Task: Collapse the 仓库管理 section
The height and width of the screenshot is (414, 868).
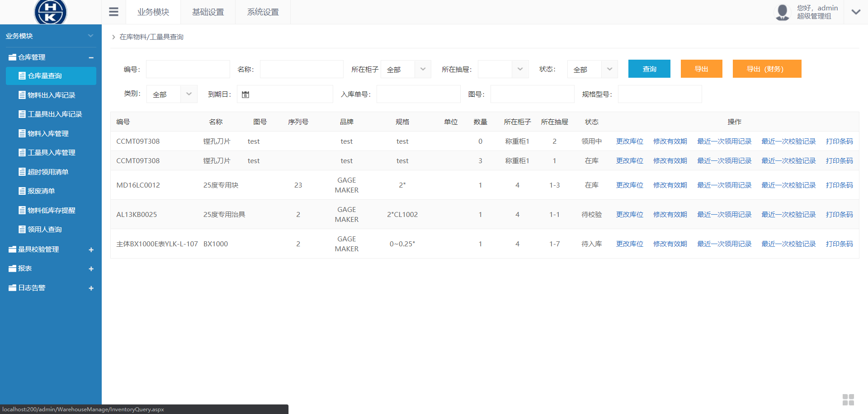Action: [x=91, y=57]
